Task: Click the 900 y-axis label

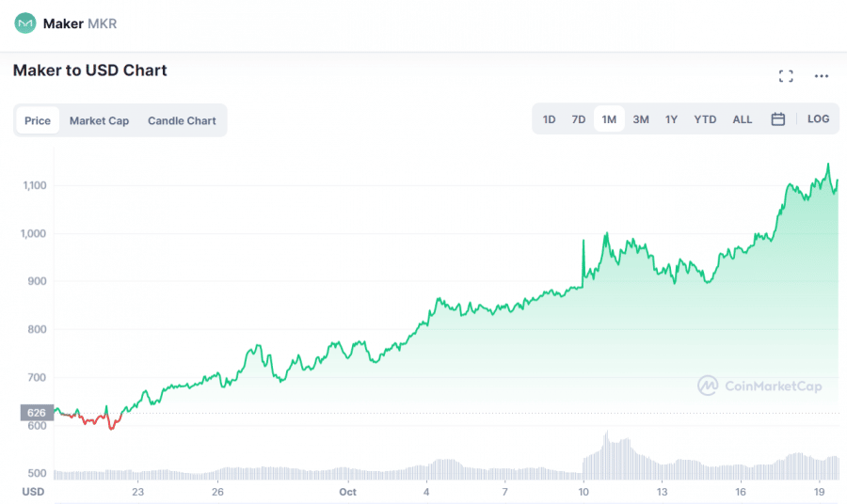Action: tap(38, 280)
